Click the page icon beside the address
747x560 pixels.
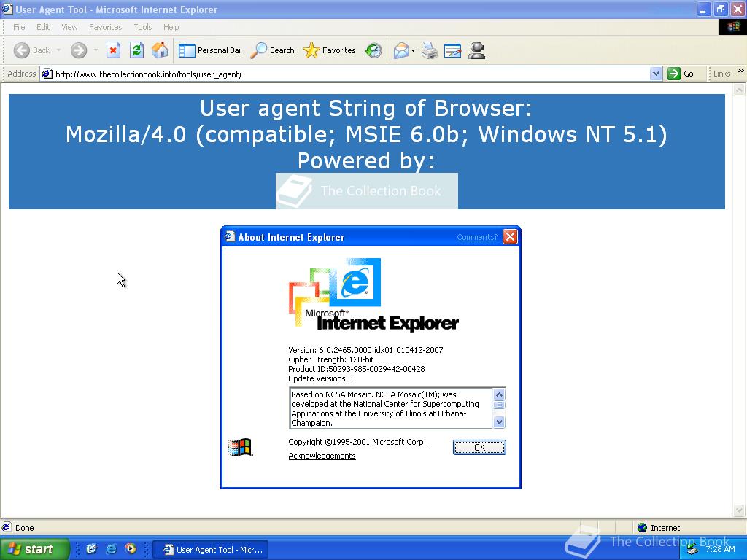47,74
